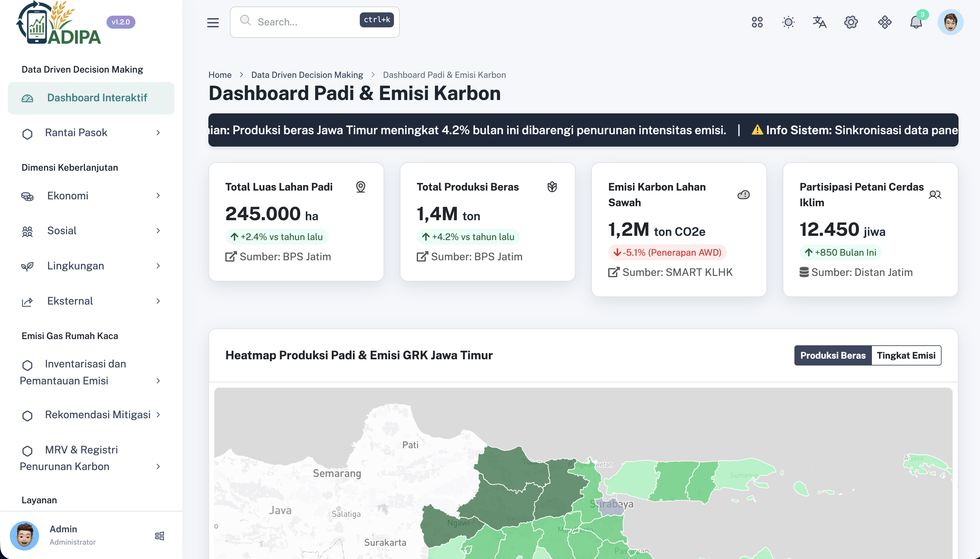Open settings gear icon in header
This screenshot has width=980, height=559.
point(851,22)
